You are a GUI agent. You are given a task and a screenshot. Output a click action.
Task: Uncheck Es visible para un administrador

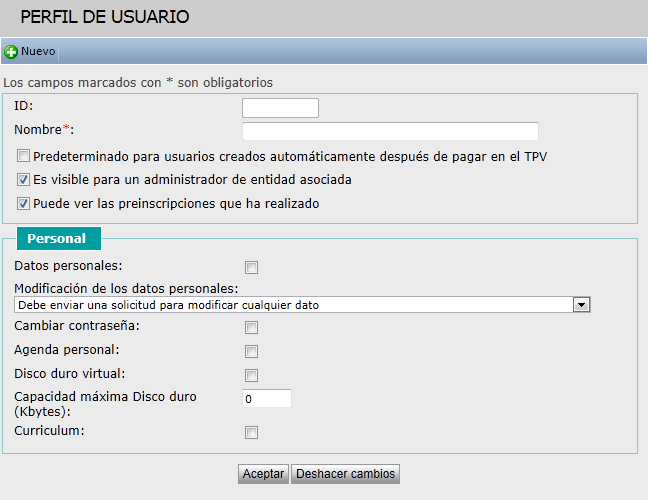[23, 180]
